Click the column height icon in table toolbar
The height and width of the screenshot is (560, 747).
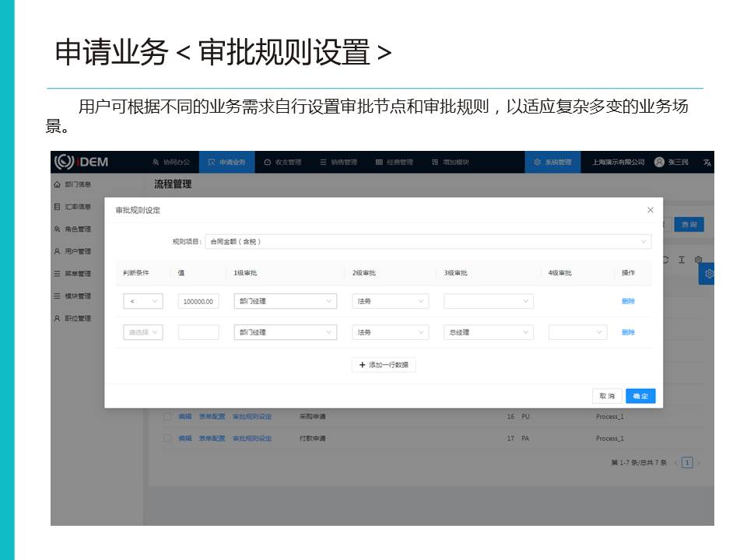pos(681,260)
